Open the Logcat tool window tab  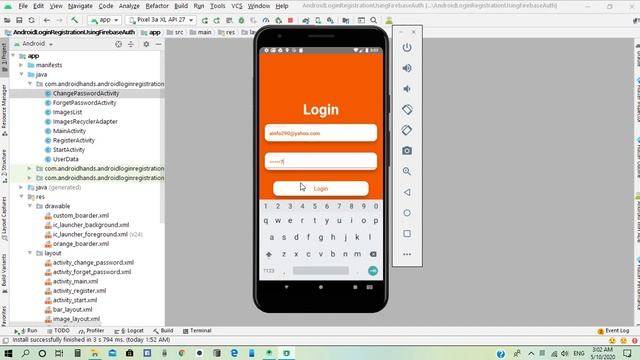click(129, 331)
